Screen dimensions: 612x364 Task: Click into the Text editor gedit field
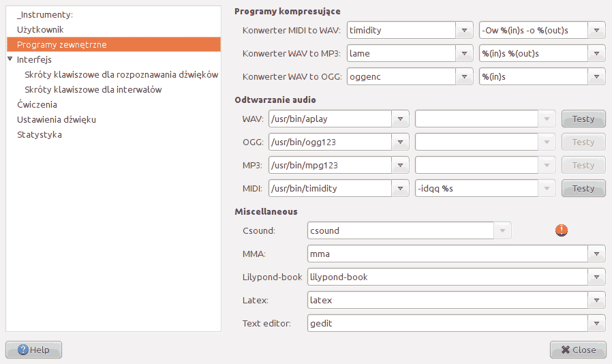point(447,323)
